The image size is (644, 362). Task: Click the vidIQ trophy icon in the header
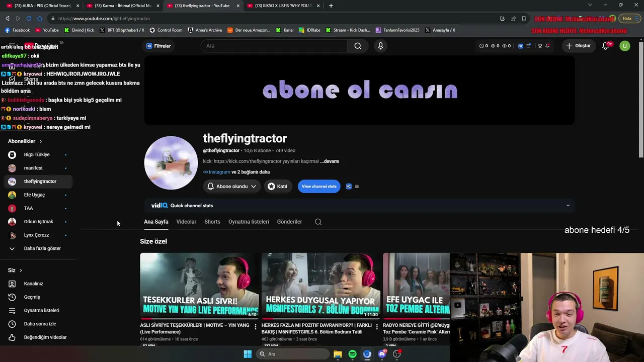pyautogui.click(x=540, y=46)
